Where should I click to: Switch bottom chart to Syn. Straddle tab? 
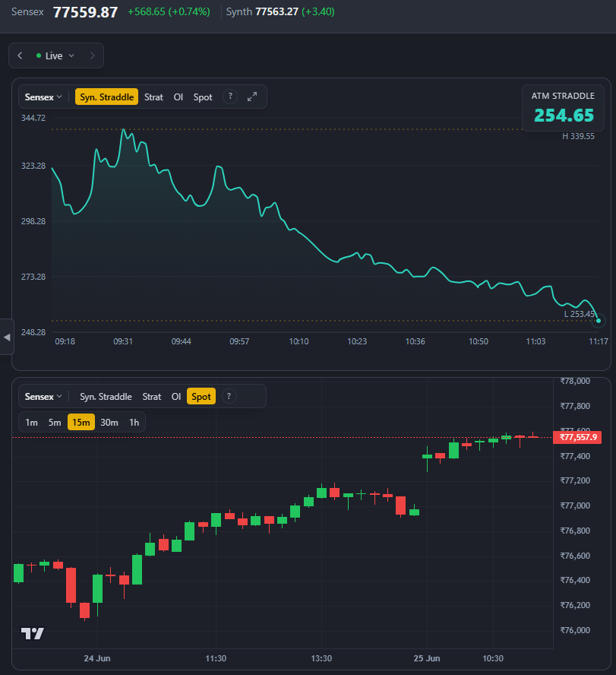(x=106, y=397)
